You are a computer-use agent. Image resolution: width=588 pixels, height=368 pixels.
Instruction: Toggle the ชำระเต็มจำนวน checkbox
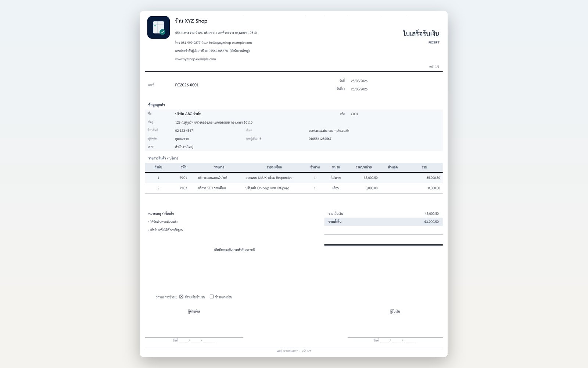pos(181,297)
